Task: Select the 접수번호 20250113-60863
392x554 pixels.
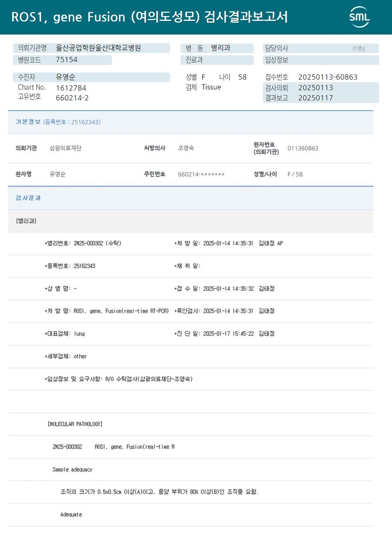Action: coord(328,77)
